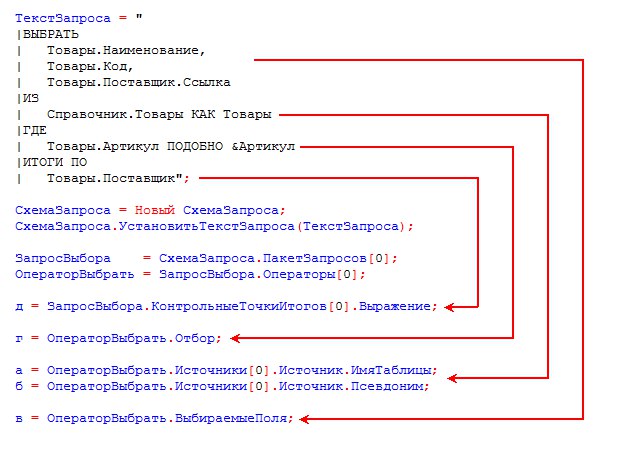Click the 'ОператорВыбрать = ЗапросВыбора.Операторы[0];' line
The width and height of the screenshot is (629, 454).
coord(190,275)
